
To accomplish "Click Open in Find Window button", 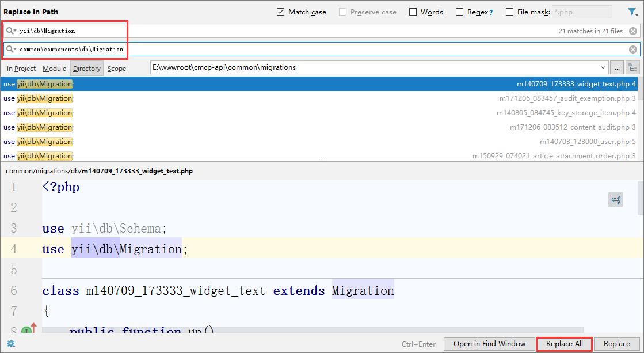I will 489,344.
